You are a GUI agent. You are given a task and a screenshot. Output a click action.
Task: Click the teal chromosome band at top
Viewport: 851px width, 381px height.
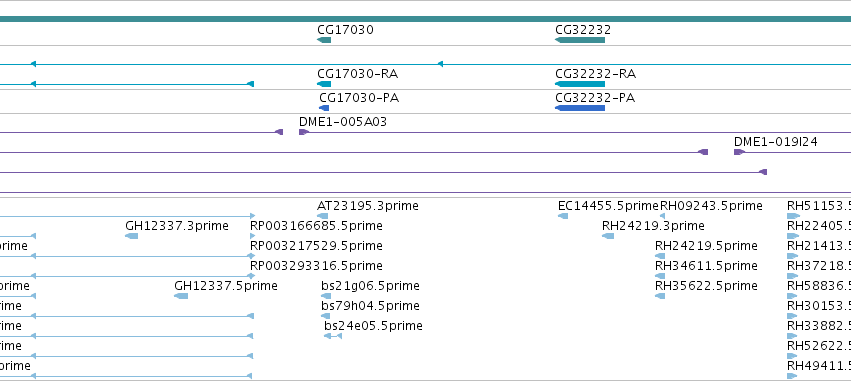426,19
